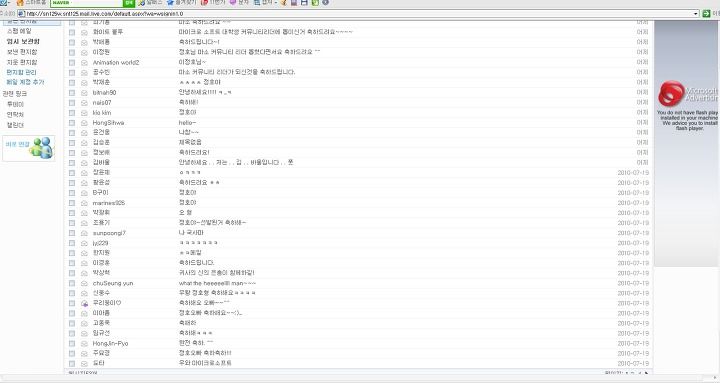Screen dimensions: 720x383
Task: Click the replied-mail icon with the purple arrow
Action: pyautogui.click(x=84, y=304)
